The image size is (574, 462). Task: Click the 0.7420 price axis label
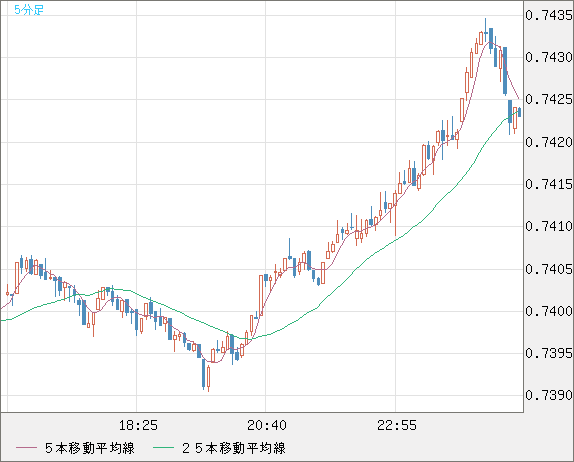(x=549, y=142)
